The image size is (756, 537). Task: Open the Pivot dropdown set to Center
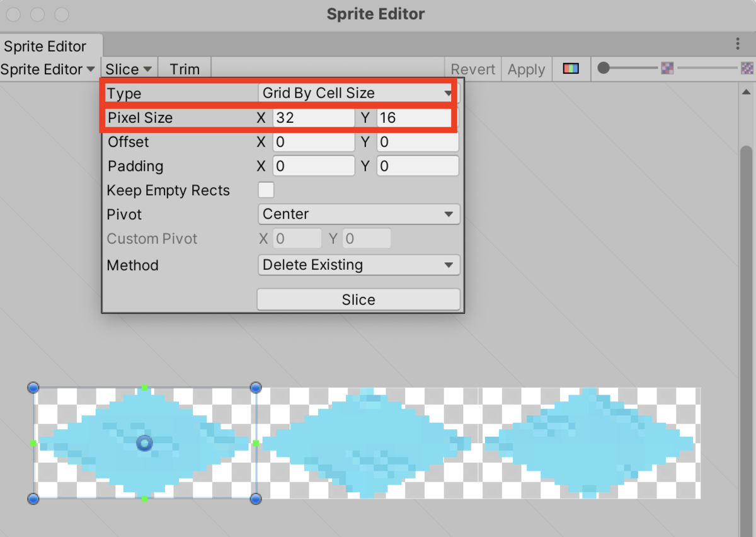tap(359, 214)
